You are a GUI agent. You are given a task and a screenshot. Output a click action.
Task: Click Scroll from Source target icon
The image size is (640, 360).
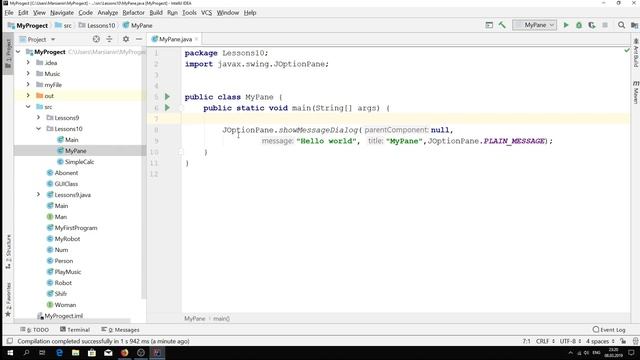(x=96, y=39)
